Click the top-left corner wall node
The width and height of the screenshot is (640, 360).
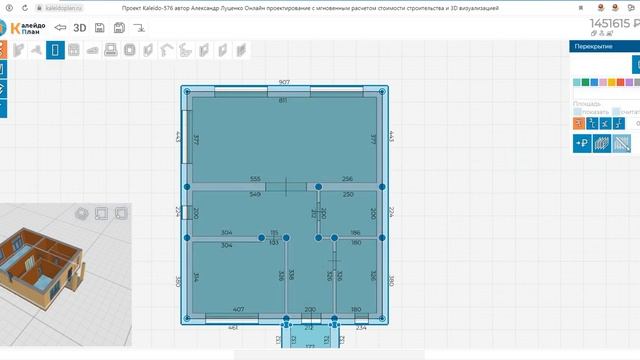(187, 92)
